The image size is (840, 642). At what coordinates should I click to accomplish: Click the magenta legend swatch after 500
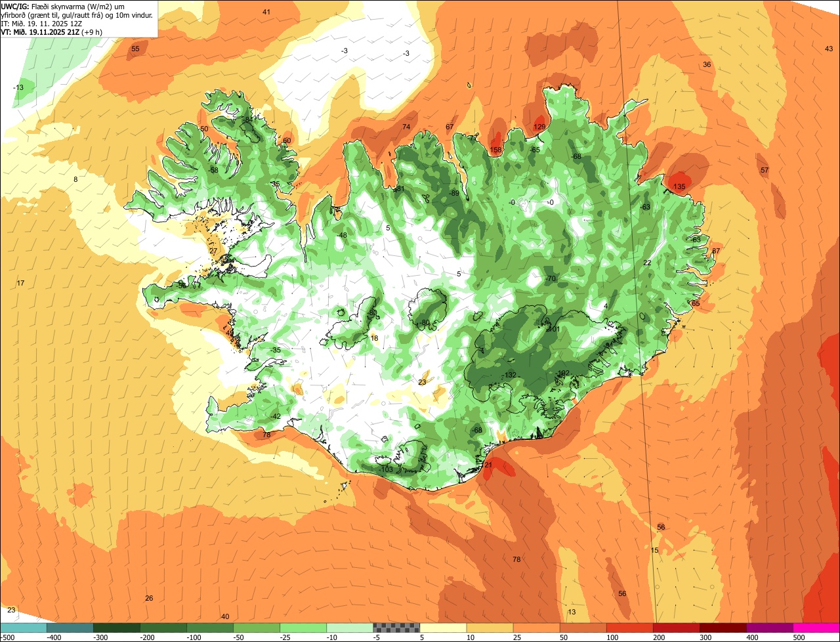pos(816,628)
